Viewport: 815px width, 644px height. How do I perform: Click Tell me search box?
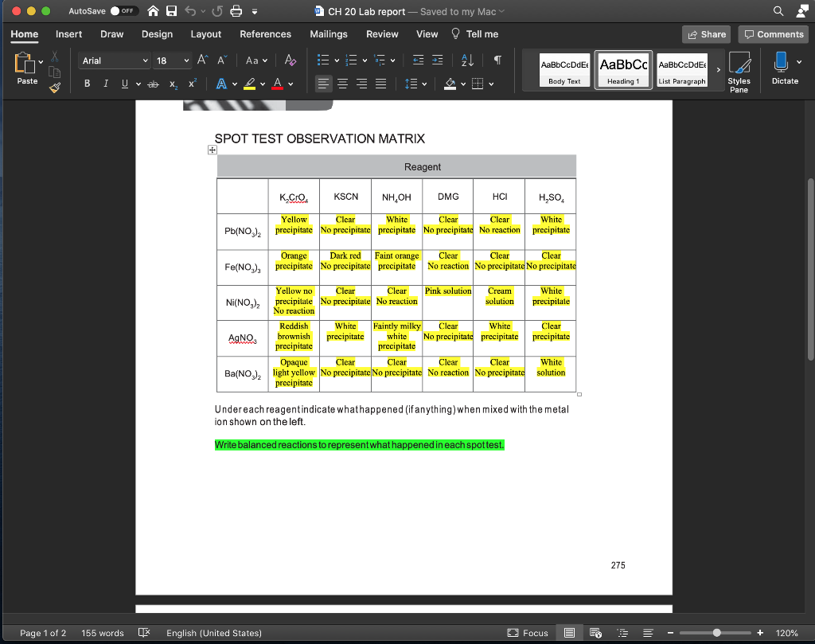(475, 34)
